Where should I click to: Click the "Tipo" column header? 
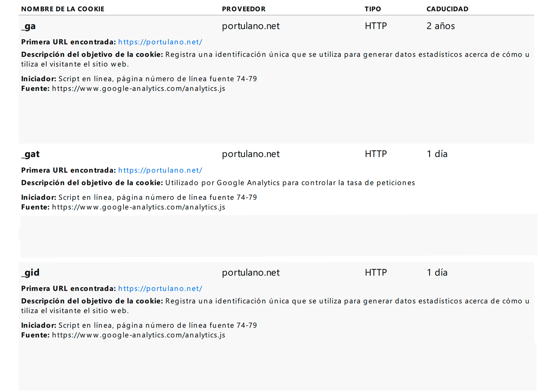[x=373, y=9]
